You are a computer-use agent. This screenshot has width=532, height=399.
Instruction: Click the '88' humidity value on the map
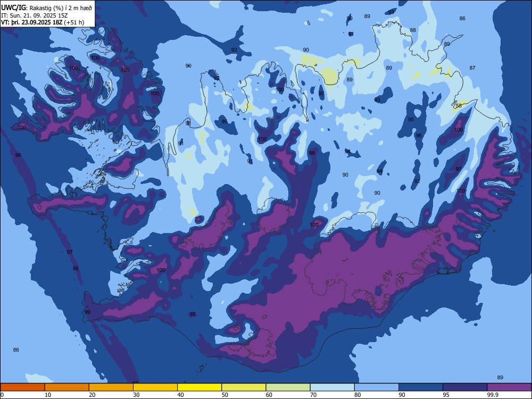[x=413, y=30]
